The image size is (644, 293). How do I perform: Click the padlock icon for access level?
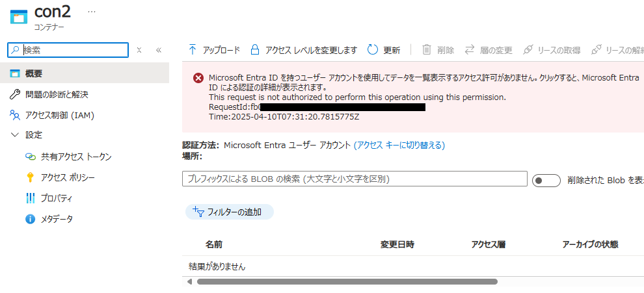[x=255, y=50]
